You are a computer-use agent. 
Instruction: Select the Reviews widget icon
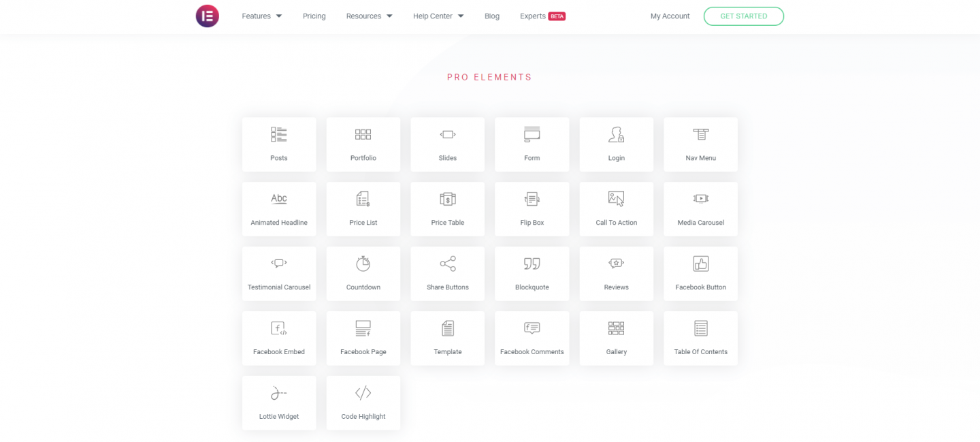(x=617, y=263)
